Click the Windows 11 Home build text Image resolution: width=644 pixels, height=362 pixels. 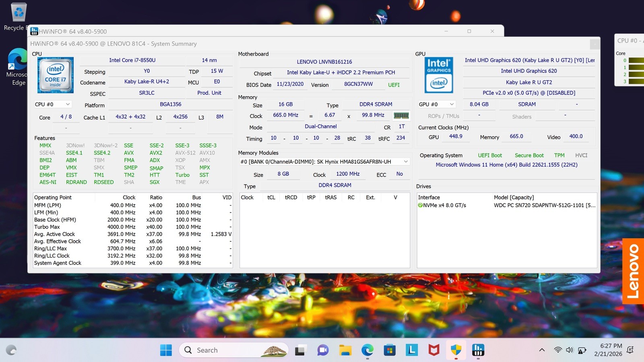[x=506, y=165]
